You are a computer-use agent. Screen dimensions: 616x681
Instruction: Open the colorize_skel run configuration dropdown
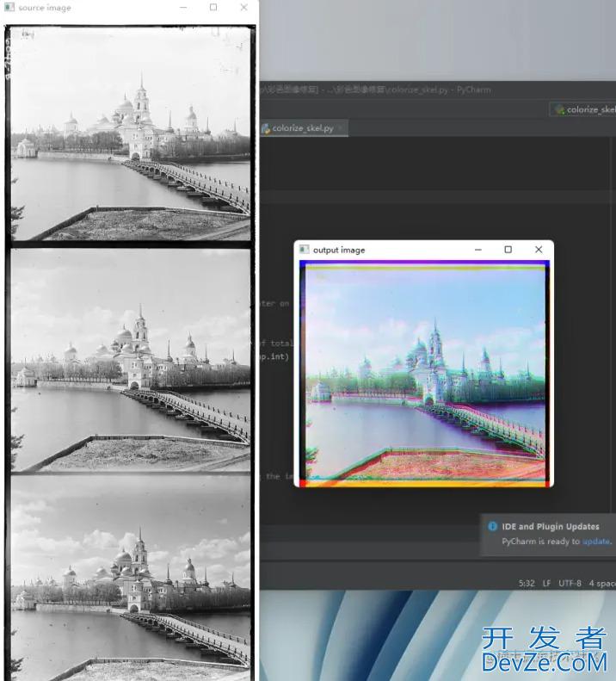pos(584,109)
